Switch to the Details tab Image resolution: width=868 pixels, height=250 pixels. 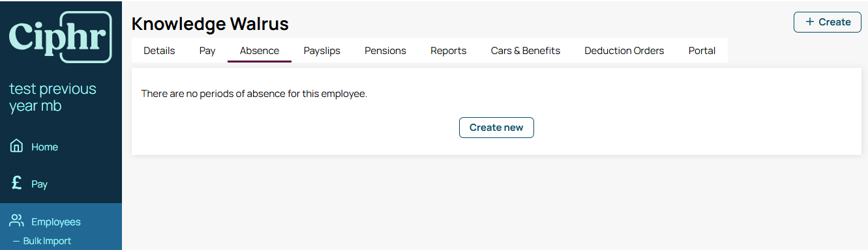click(x=159, y=50)
